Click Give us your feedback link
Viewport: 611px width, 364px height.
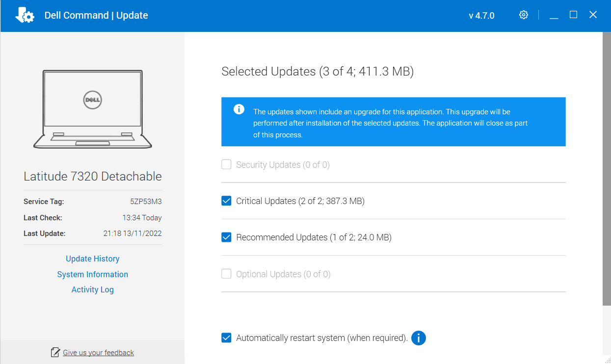tap(98, 353)
